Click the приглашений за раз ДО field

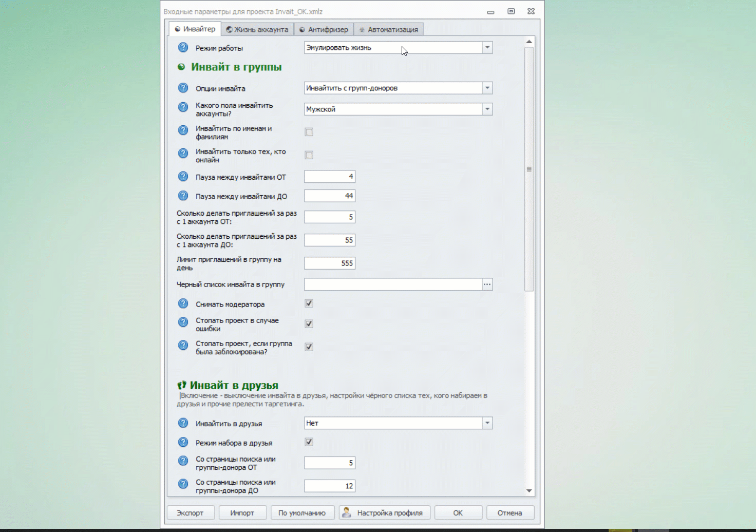(x=330, y=240)
